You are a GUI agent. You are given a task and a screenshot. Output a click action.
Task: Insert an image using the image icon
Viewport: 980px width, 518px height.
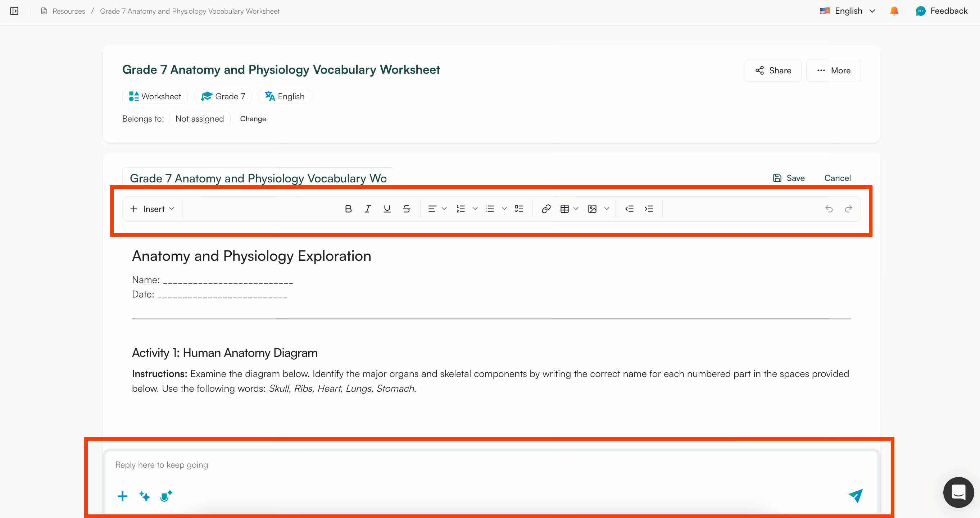point(593,208)
